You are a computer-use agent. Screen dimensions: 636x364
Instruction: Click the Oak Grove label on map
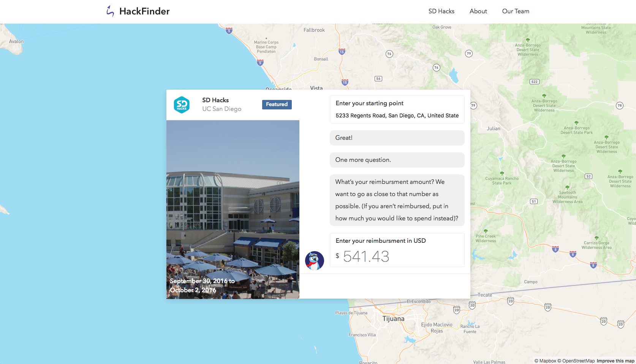[442, 27]
